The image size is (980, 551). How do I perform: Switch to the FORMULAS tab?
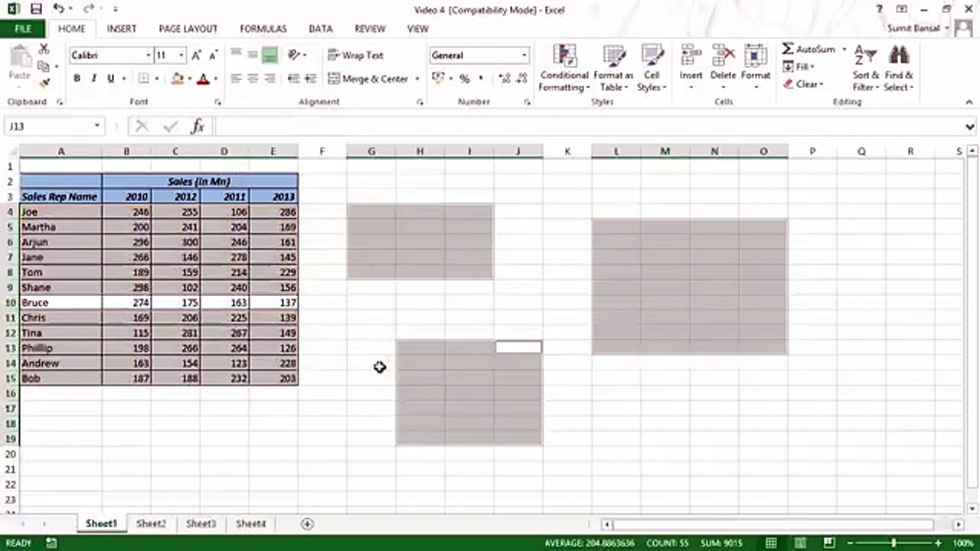(263, 28)
